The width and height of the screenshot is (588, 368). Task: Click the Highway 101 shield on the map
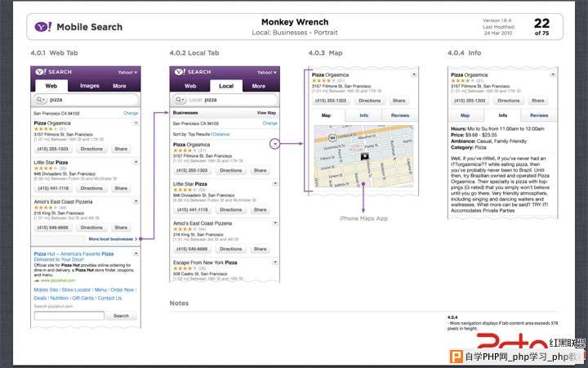pyautogui.click(x=332, y=138)
